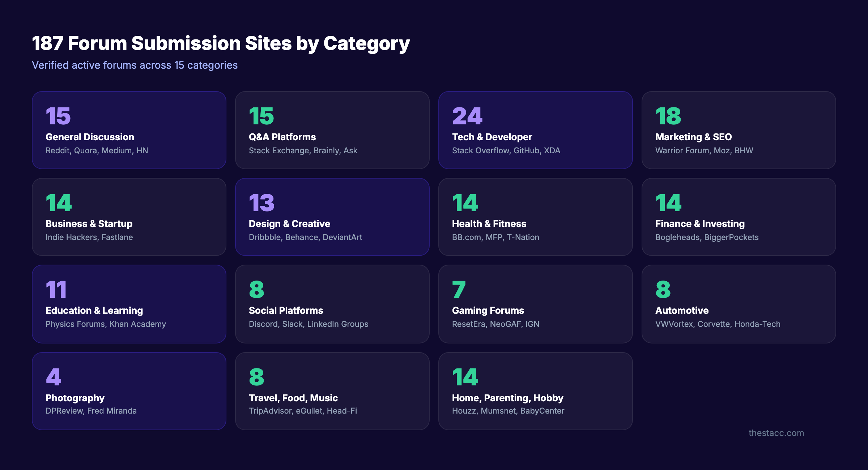The width and height of the screenshot is (868, 470).
Task: Open the Finance & Investing card
Action: click(x=739, y=217)
